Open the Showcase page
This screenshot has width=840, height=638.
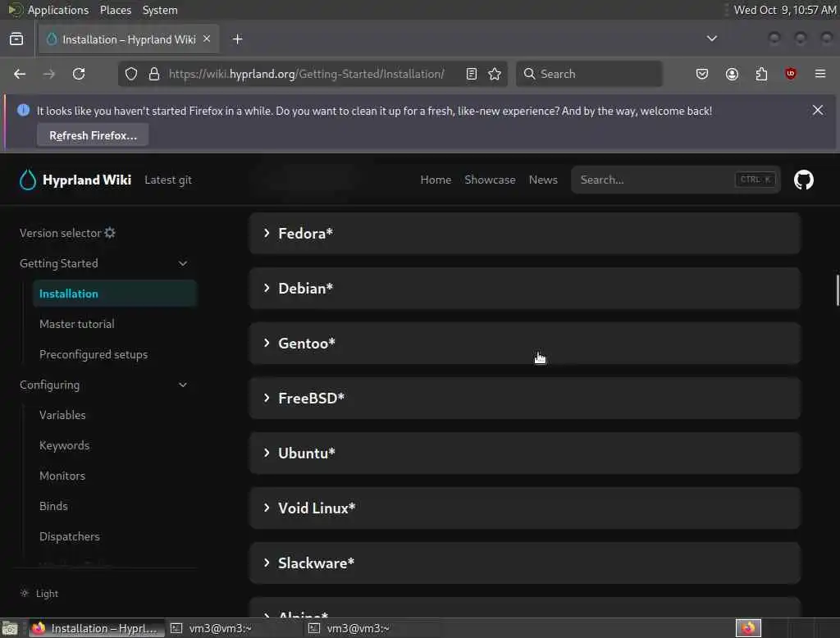490,180
